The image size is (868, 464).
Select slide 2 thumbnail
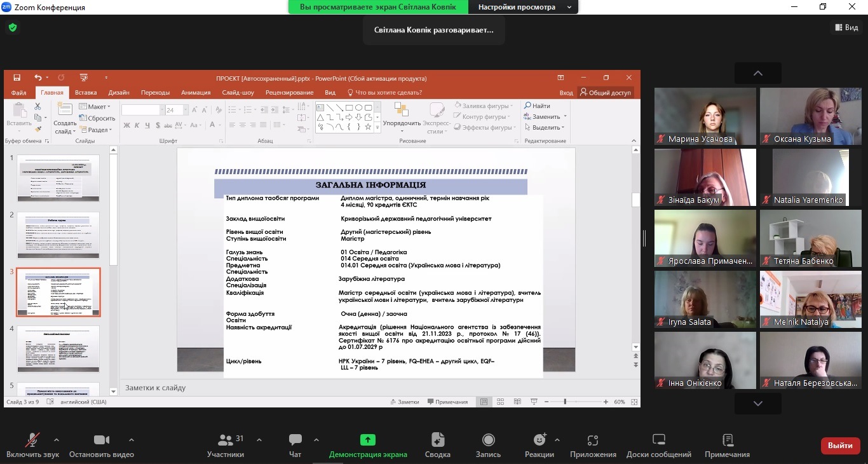(x=58, y=235)
